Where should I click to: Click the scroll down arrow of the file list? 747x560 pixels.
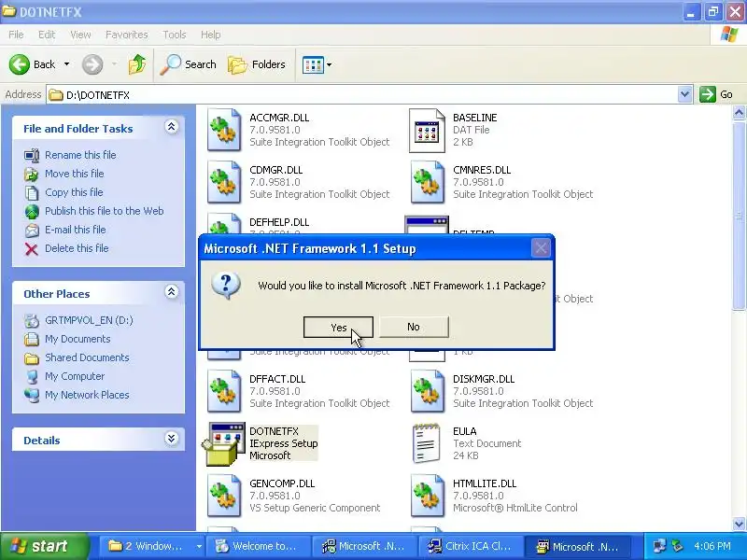click(739, 524)
